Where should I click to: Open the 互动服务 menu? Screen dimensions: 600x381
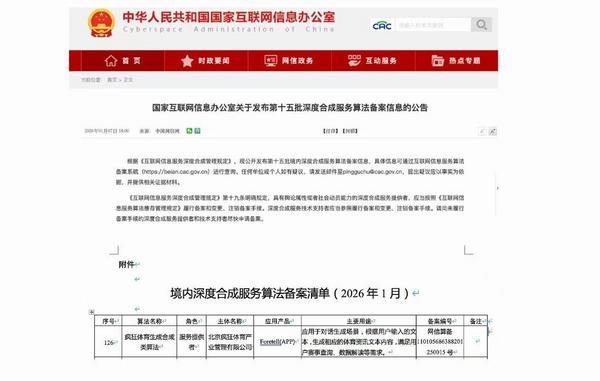[x=373, y=60]
